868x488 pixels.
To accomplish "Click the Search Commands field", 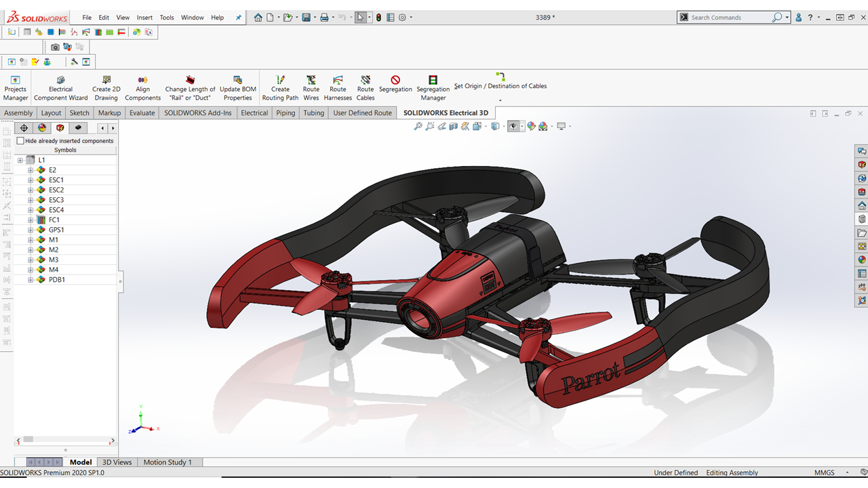I will (730, 18).
